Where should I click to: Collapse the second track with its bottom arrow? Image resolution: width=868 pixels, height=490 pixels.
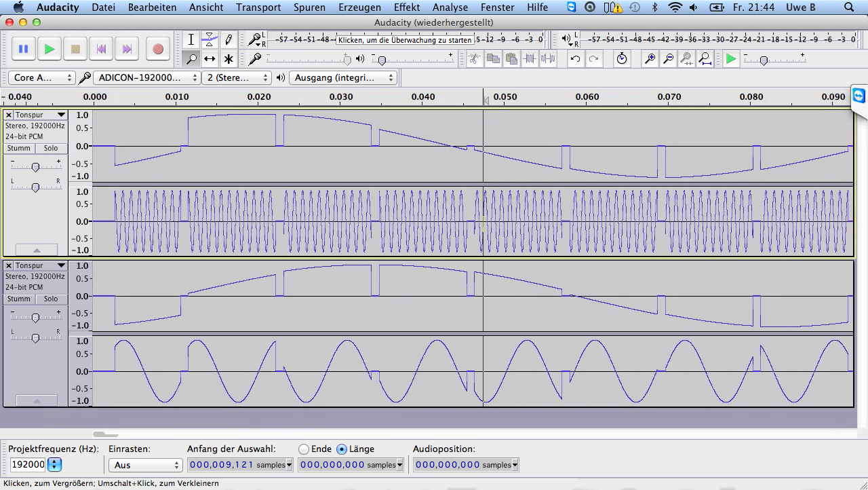(37, 400)
